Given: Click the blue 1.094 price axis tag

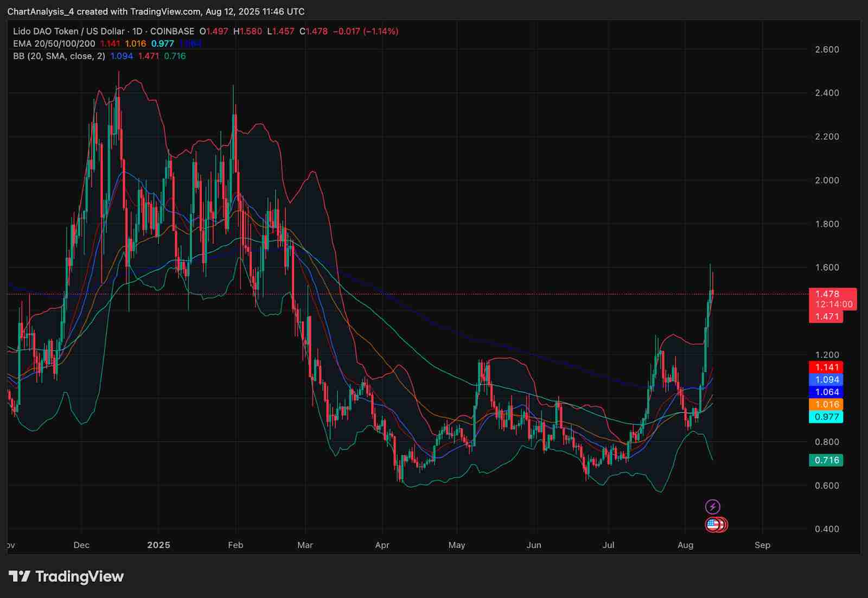Looking at the screenshot, I should [826, 380].
